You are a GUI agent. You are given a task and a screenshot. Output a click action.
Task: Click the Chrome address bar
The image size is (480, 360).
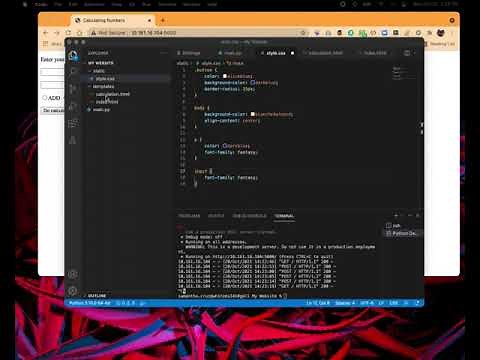[197, 33]
